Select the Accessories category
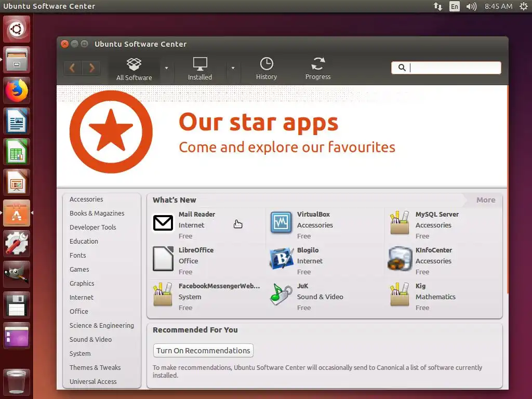The height and width of the screenshot is (399, 532). click(86, 199)
